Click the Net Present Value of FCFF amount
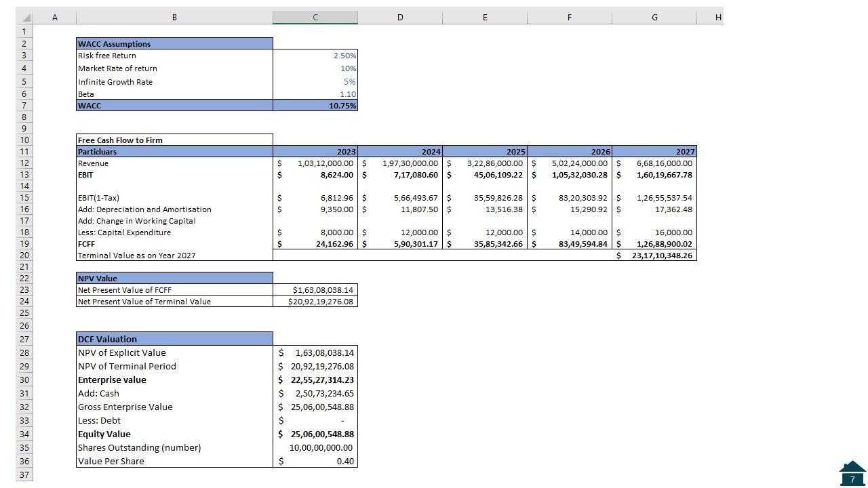868x488 pixels. (315, 290)
